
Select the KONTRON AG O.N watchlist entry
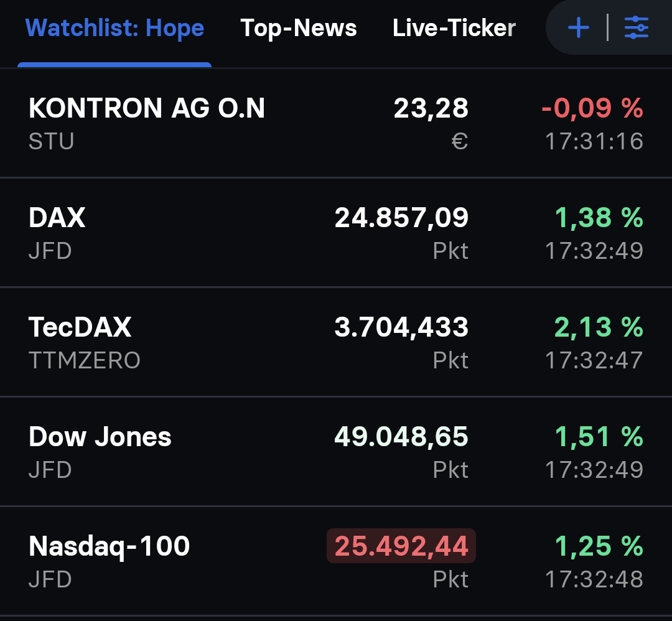click(146, 108)
